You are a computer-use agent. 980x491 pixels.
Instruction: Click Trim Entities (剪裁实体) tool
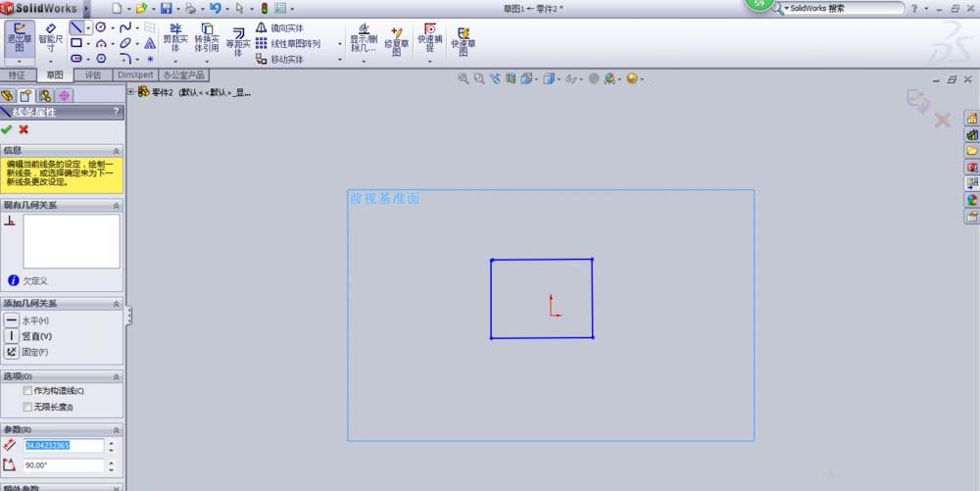pos(175,39)
